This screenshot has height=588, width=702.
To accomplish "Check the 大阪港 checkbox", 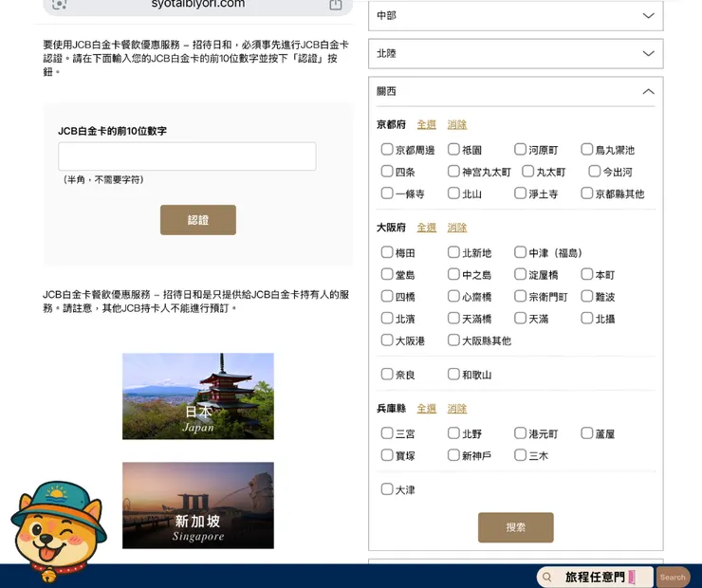I will click(387, 340).
